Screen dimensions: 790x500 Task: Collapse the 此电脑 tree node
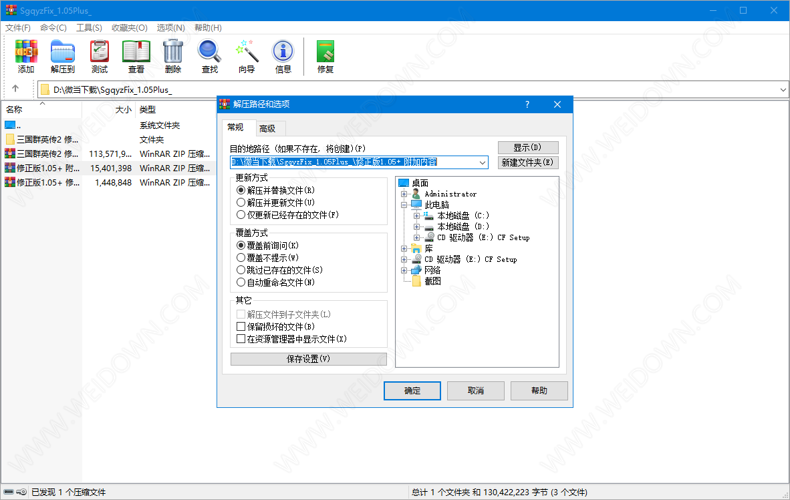[x=404, y=205]
